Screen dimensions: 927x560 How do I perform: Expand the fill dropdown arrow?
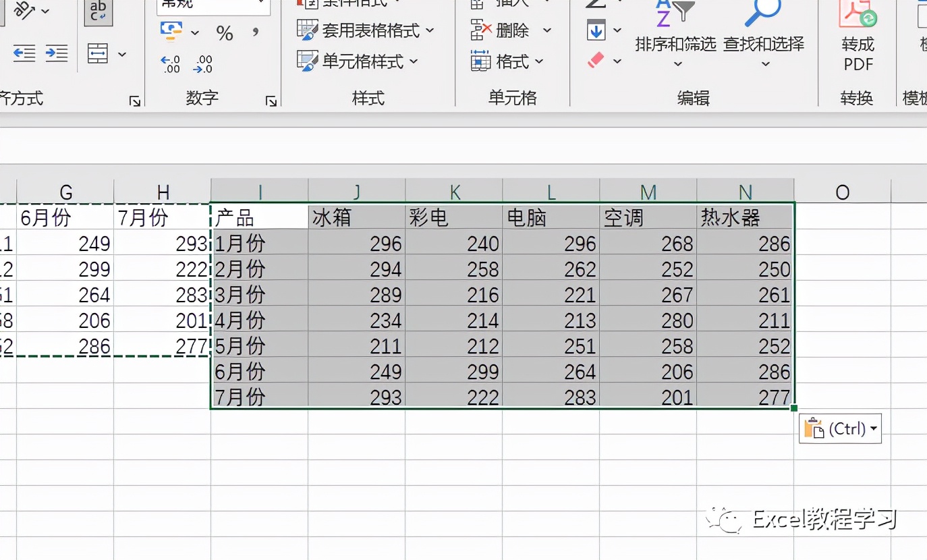coord(617,30)
